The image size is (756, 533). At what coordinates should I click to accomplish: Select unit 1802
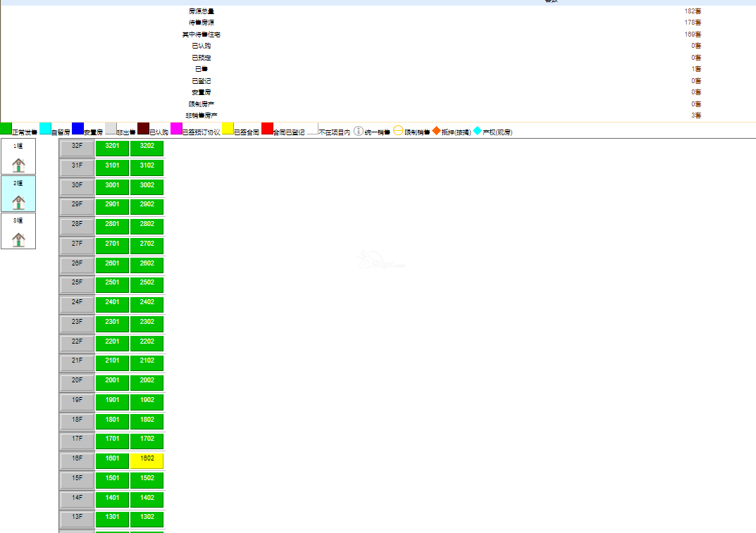(147, 422)
